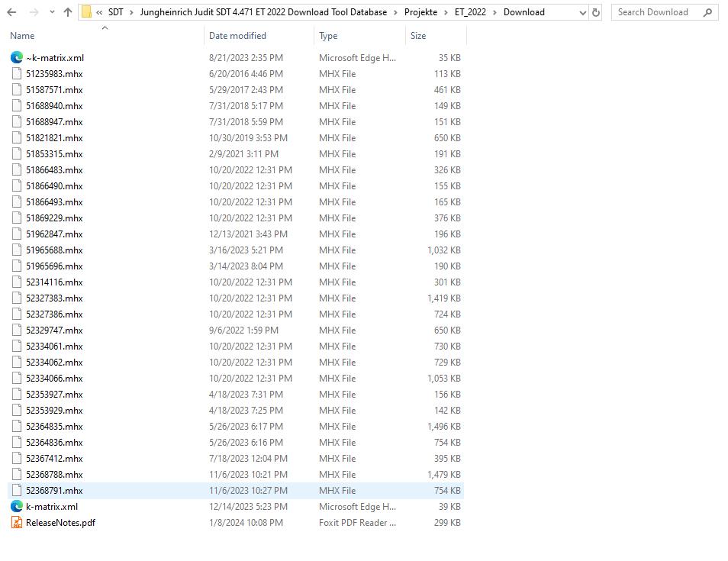Navigate to SDT breadcrumb

click(x=115, y=12)
